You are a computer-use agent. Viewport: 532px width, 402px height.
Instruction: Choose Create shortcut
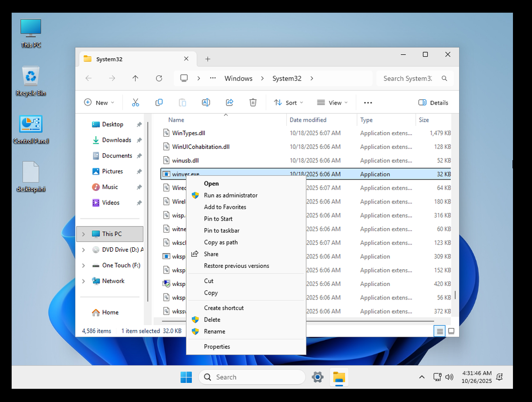point(246,308)
